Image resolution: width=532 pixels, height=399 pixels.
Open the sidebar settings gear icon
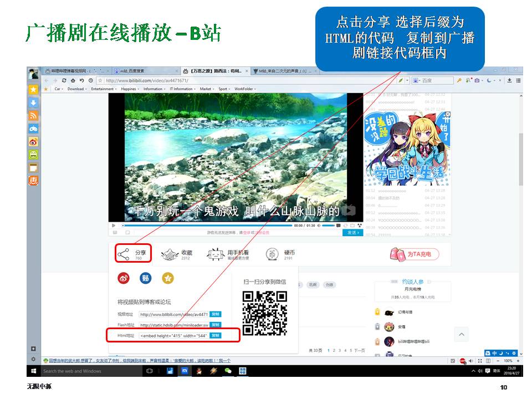33,359
